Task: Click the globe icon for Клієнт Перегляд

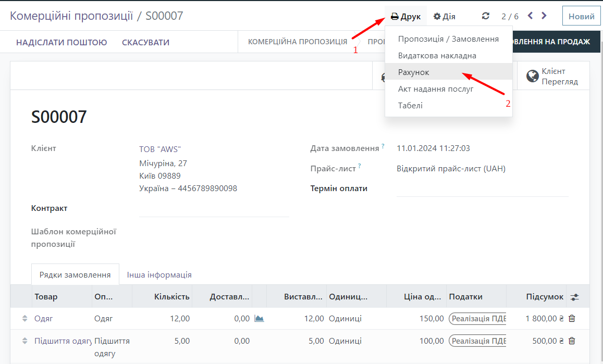Action: pyautogui.click(x=532, y=76)
